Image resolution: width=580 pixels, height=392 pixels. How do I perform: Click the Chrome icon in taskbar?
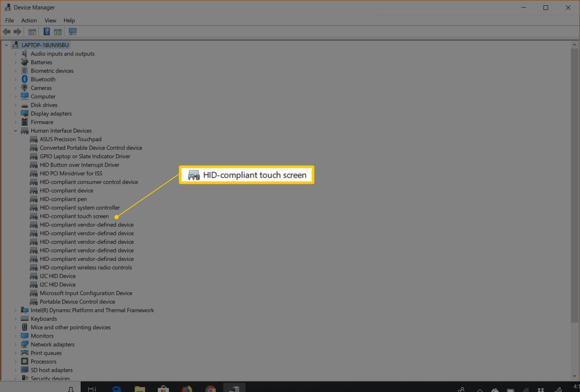[210, 389]
